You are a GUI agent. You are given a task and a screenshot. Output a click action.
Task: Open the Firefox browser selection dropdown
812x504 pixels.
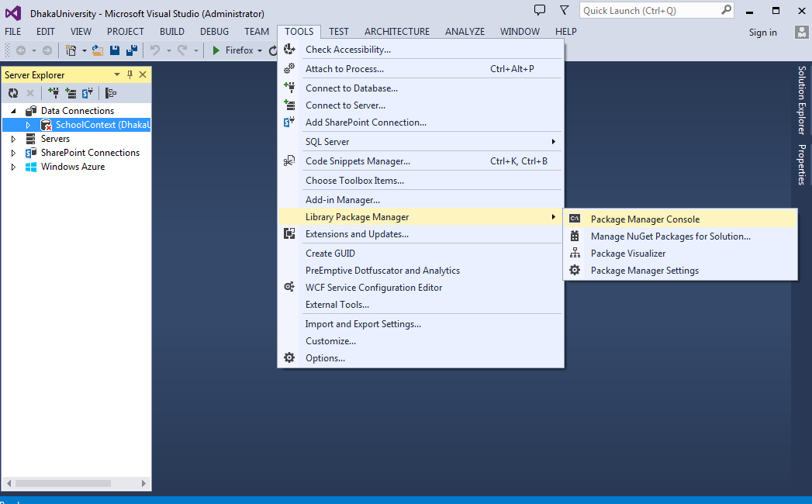click(x=260, y=50)
